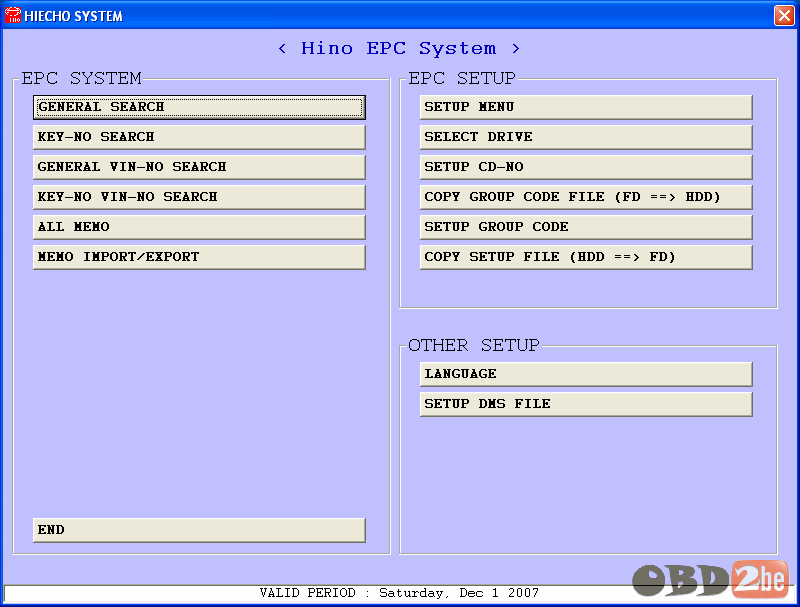Open GENERAL SEARCH
Screen dimensions: 800x607
pos(199,107)
